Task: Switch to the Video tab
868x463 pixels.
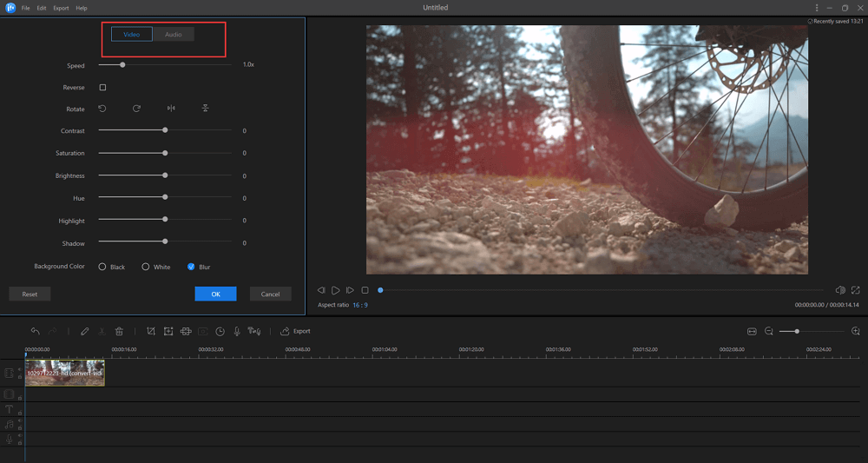Action: pos(132,35)
